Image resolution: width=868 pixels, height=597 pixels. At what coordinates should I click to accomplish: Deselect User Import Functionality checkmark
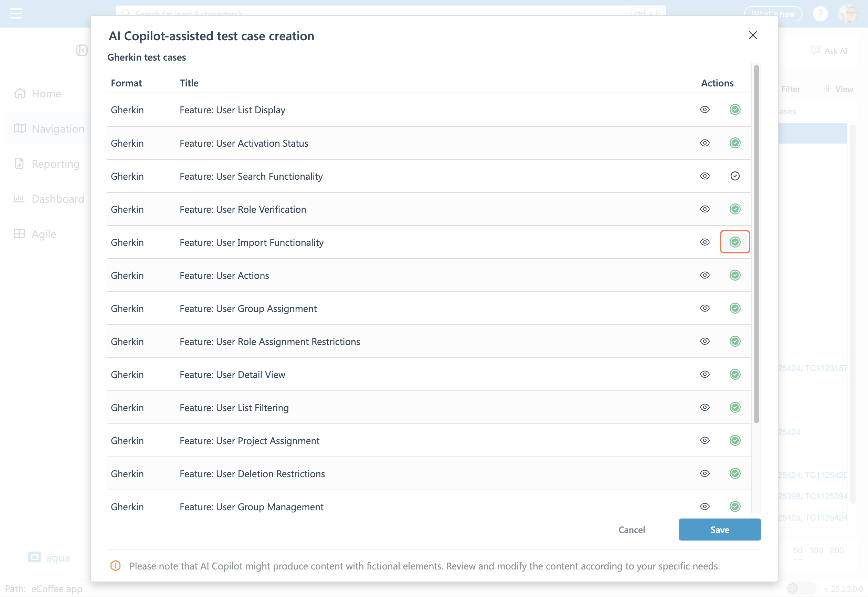[734, 242]
